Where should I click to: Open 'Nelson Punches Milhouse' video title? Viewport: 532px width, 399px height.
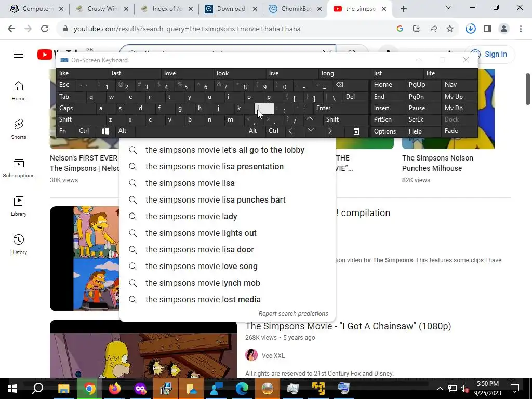437,163
